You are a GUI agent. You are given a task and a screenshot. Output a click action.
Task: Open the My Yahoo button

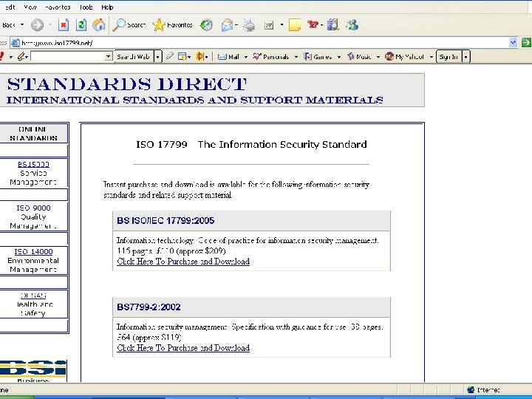click(x=404, y=57)
